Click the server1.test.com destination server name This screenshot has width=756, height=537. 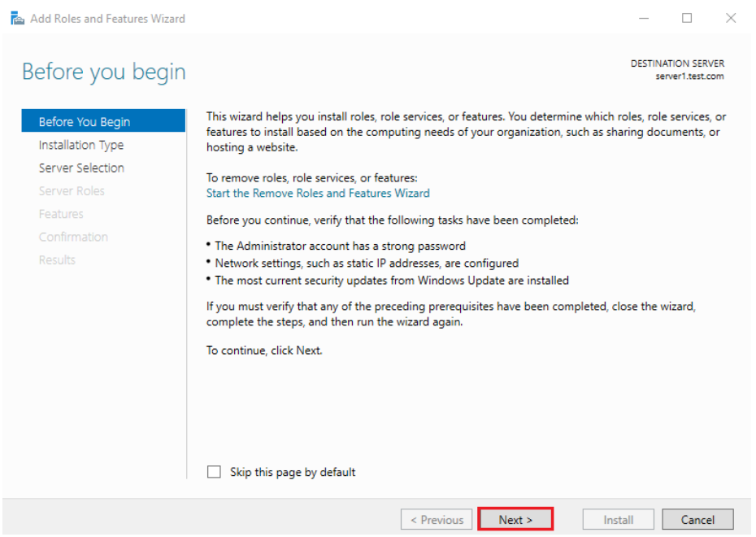[x=689, y=76]
